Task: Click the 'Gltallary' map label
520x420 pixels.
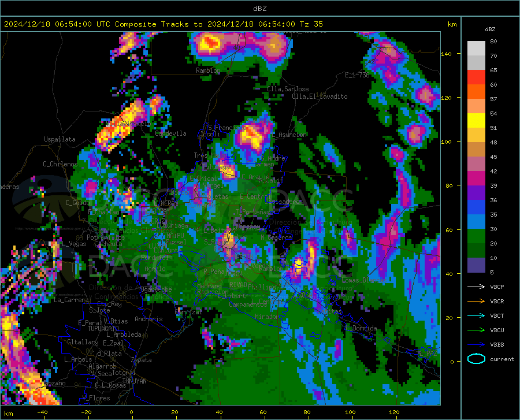Action: [x=83, y=342]
